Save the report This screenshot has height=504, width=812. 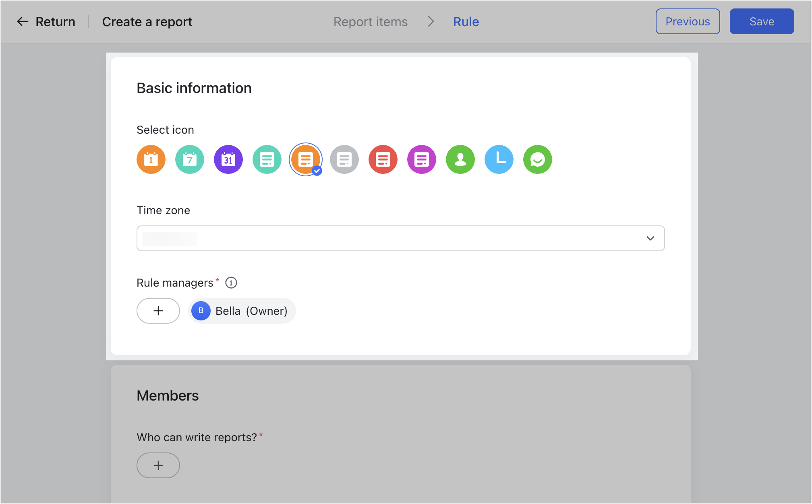761,21
